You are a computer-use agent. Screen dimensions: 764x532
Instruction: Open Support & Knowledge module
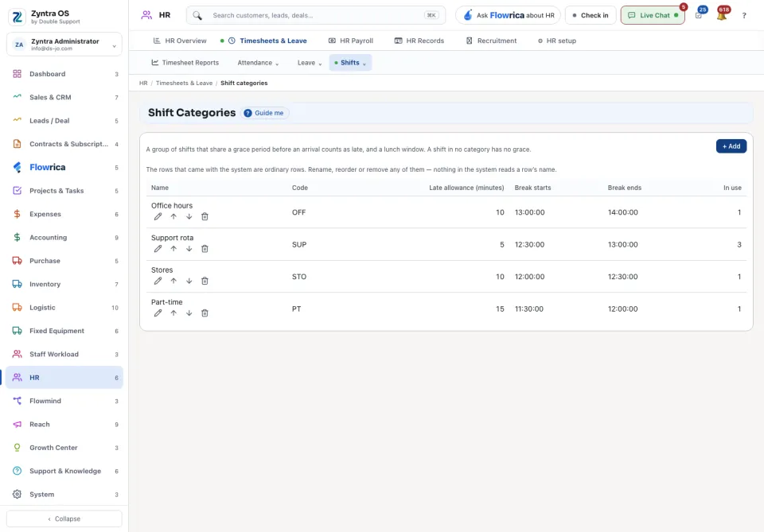[64, 471]
